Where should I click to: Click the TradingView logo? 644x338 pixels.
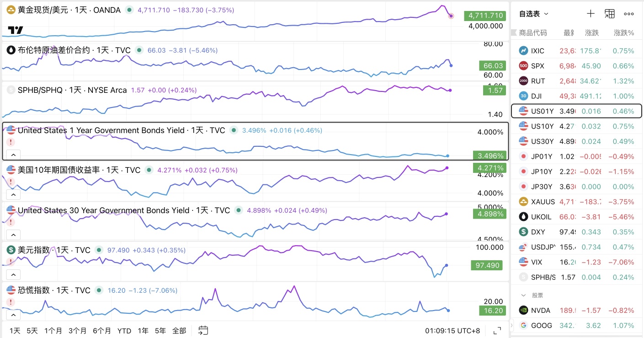[15, 30]
